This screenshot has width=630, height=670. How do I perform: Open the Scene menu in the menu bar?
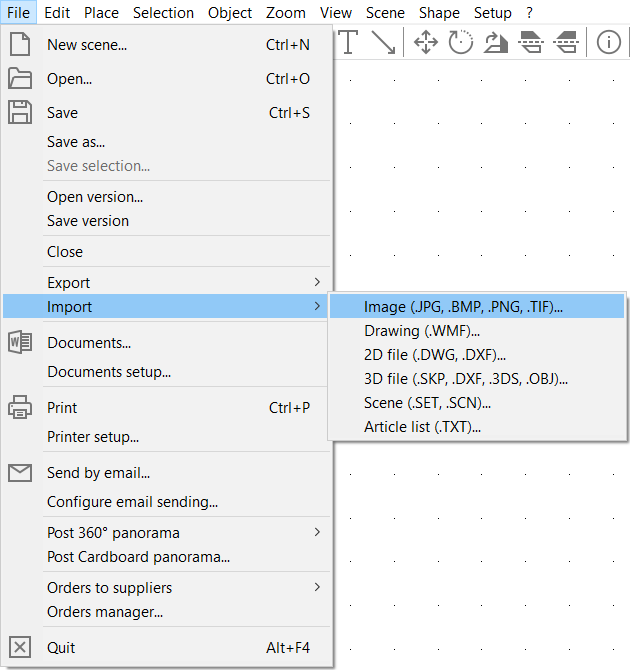385,13
